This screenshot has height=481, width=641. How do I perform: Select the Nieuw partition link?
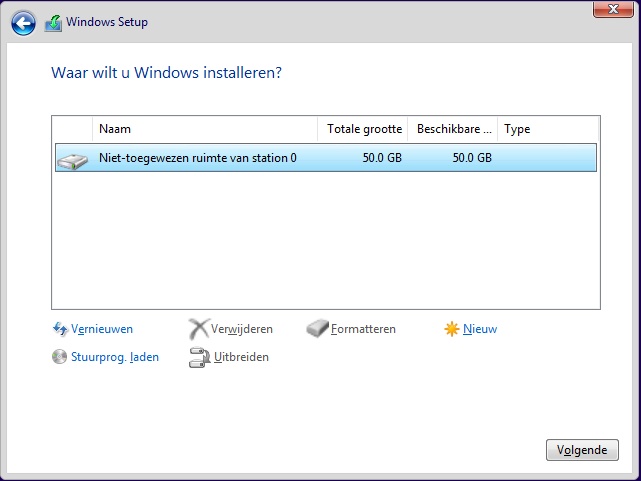click(x=480, y=329)
